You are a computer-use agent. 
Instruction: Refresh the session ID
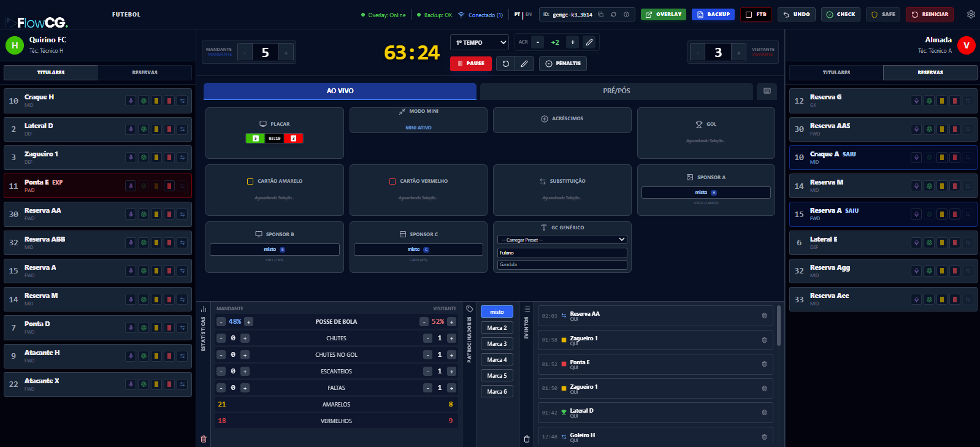click(613, 15)
